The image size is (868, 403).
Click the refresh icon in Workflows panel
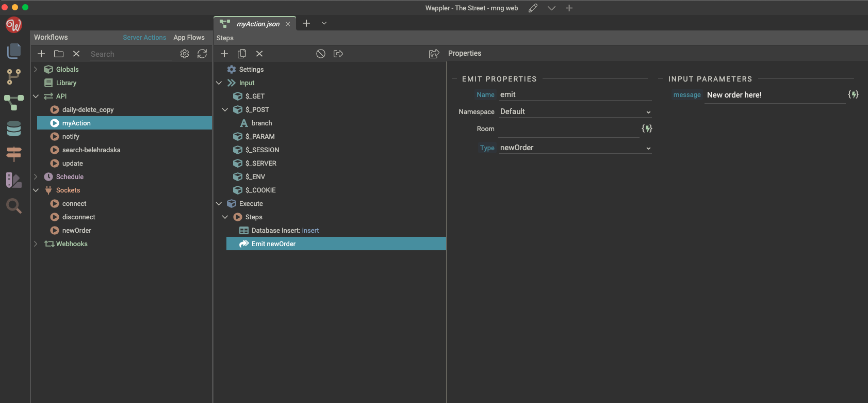click(x=202, y=54)
